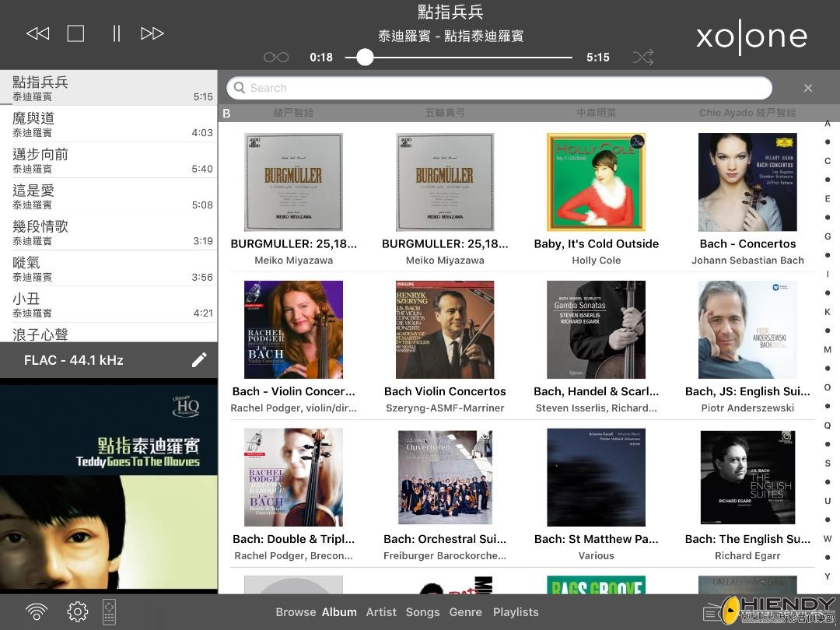Open the remote control icon
The width and height of the screenshot is (840, 630).
click(x=110, y=611)
